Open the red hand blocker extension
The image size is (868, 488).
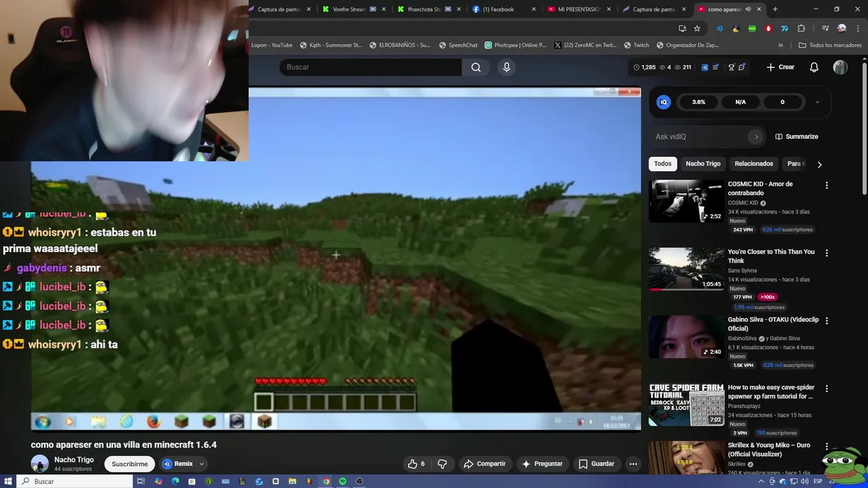pyautogui.click(x=768, y=28)
